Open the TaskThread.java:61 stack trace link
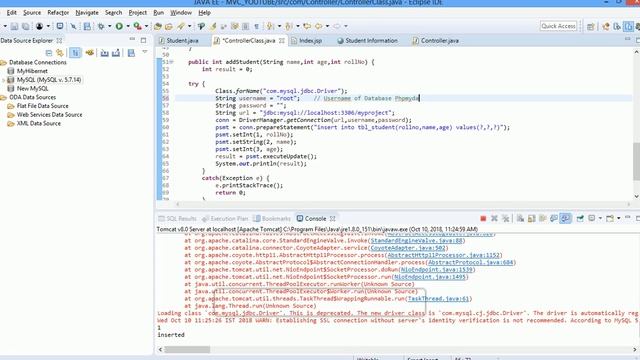Image resolution: width=640 pixels, height=360 pixels. 438,299
